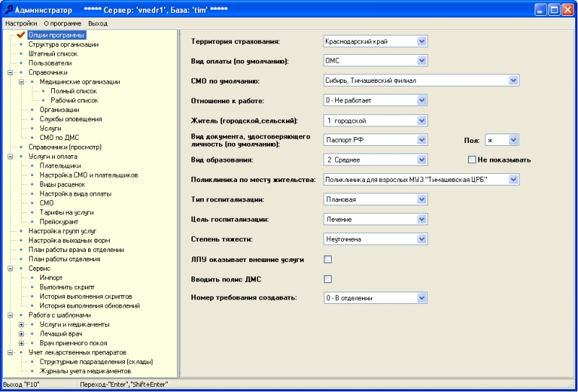The height and width of the screenshot is (392, 578).
Task: Collapse Учет лекарственных препаратов node
Action: pos(10,352)
